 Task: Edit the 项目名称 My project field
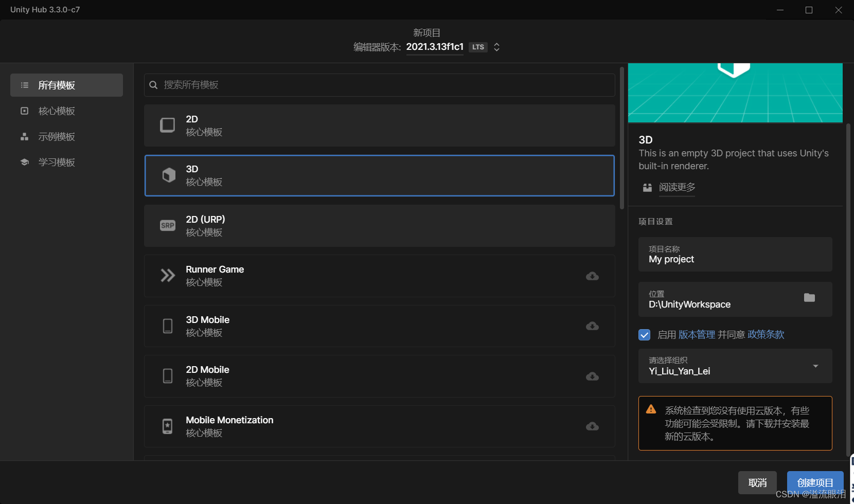tap(735, 254)
